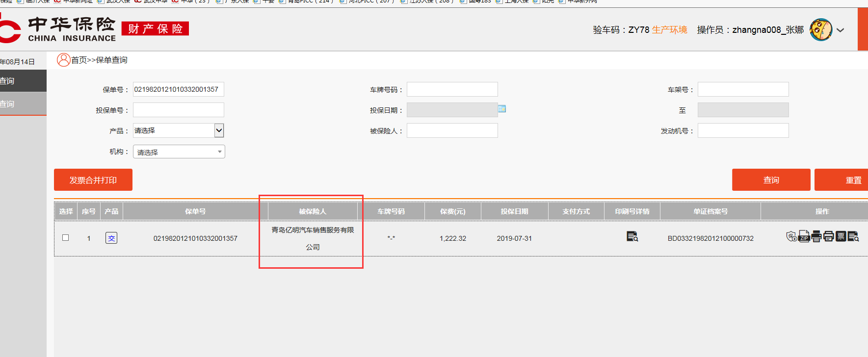
Task: Click the 投保日期 column header
Action: tap(514, 211)
